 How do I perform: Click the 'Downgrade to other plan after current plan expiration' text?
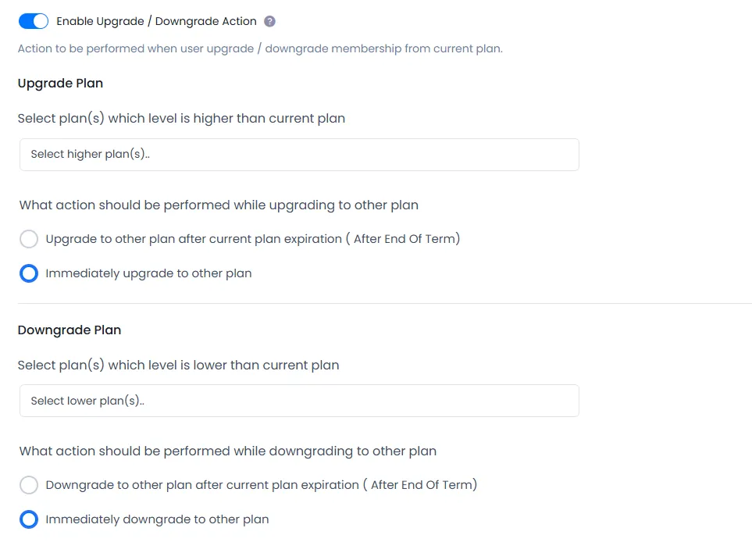click(261, 485)
